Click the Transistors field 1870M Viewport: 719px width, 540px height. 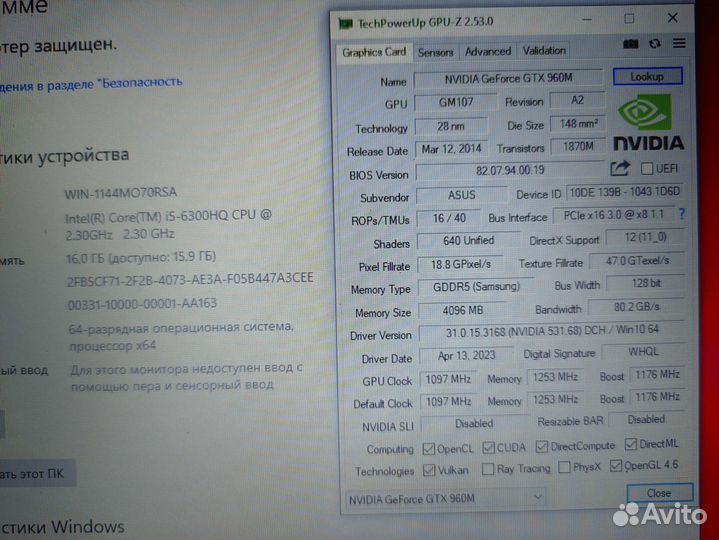click(578, 147)
